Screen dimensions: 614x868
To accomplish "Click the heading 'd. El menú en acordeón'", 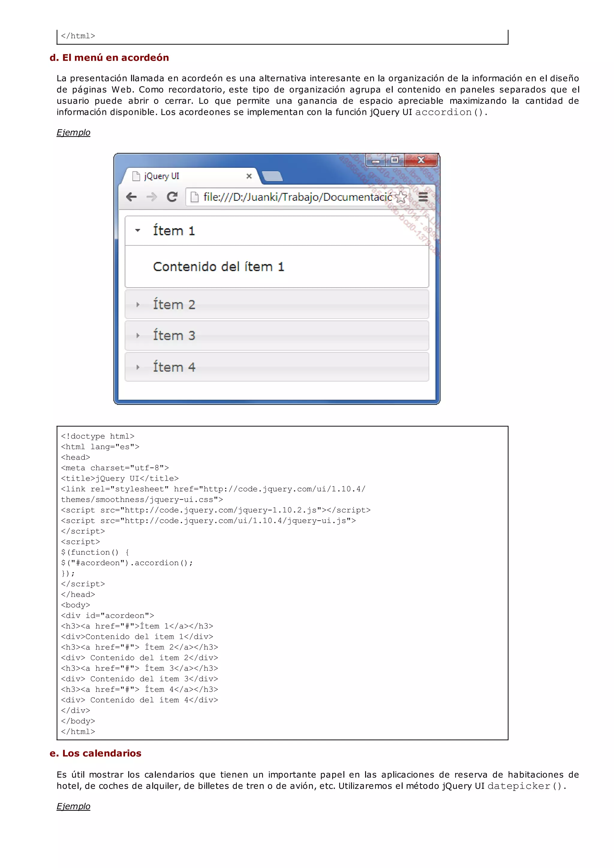I will [x=109, y=58].
